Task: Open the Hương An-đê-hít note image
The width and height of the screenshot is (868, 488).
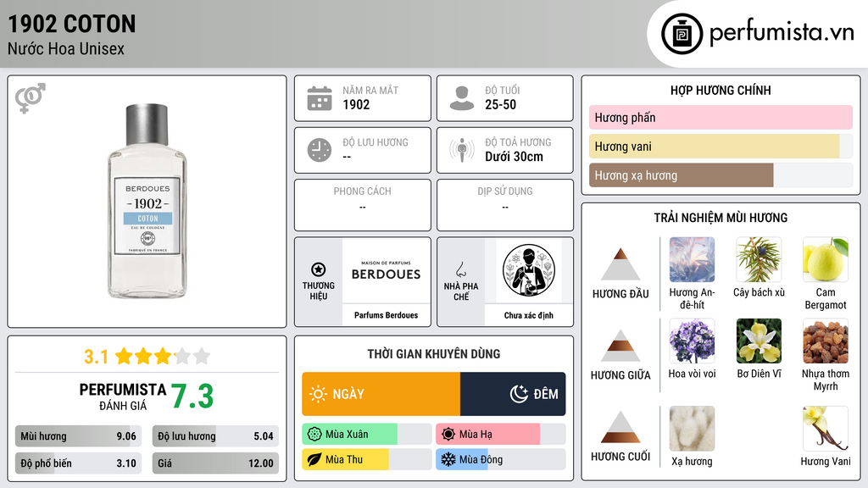Action: pyautogui.click(x=692, y=260)
